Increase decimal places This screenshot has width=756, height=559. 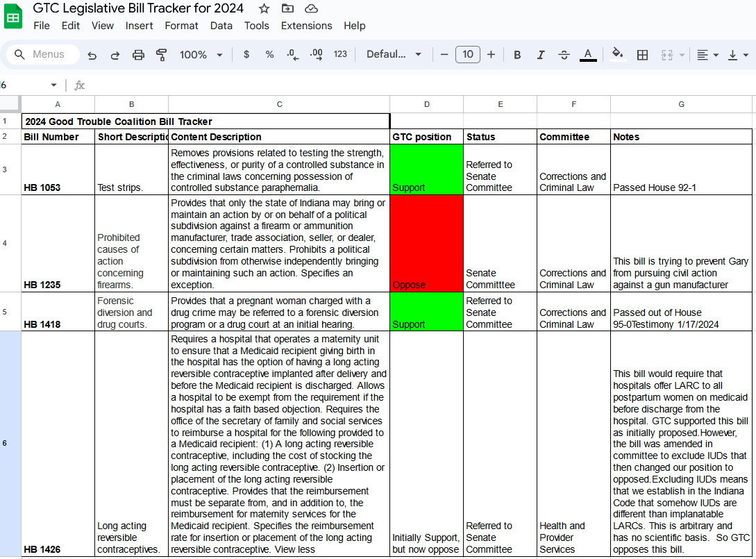coord(317,54)
